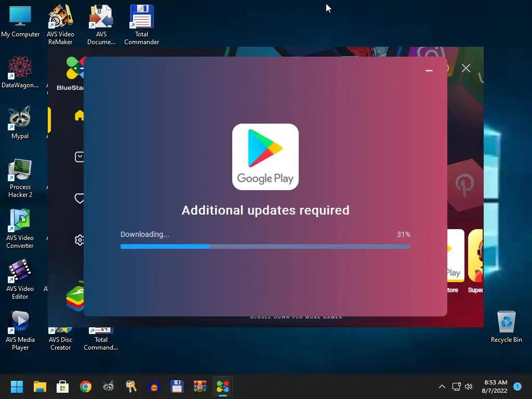Image resolution: width=532 pixels, height=399 pixels.
Task: Expand hidden system tray icons
Action: click(x=442, y=387)
